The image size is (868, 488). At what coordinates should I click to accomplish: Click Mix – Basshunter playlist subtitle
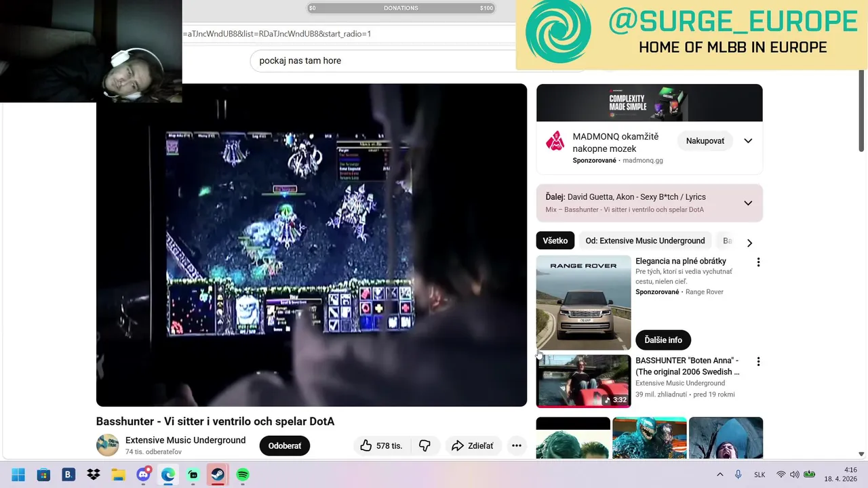(625, 209)
